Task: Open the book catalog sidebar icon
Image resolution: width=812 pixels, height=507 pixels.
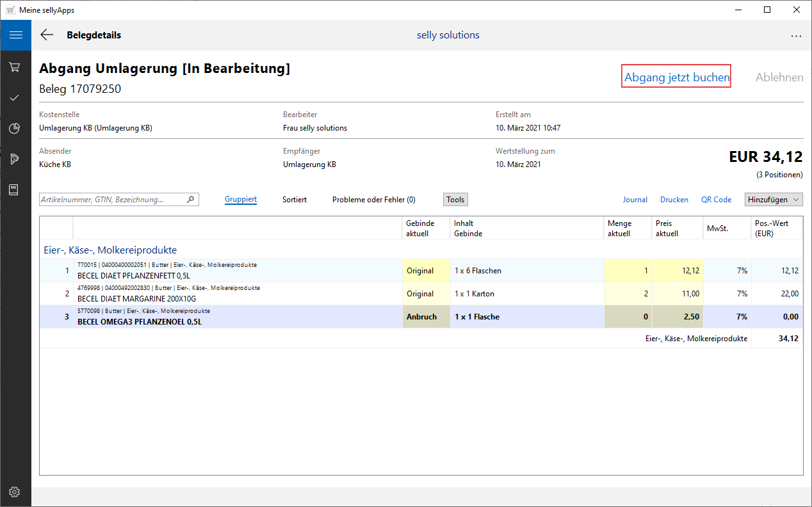Action: 15,190
